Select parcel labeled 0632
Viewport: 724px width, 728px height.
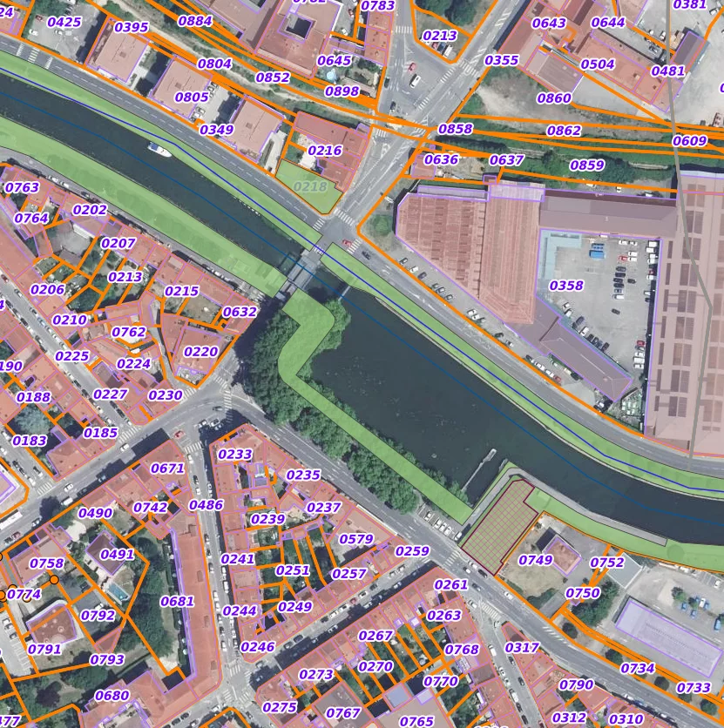(x=240, y=312)
